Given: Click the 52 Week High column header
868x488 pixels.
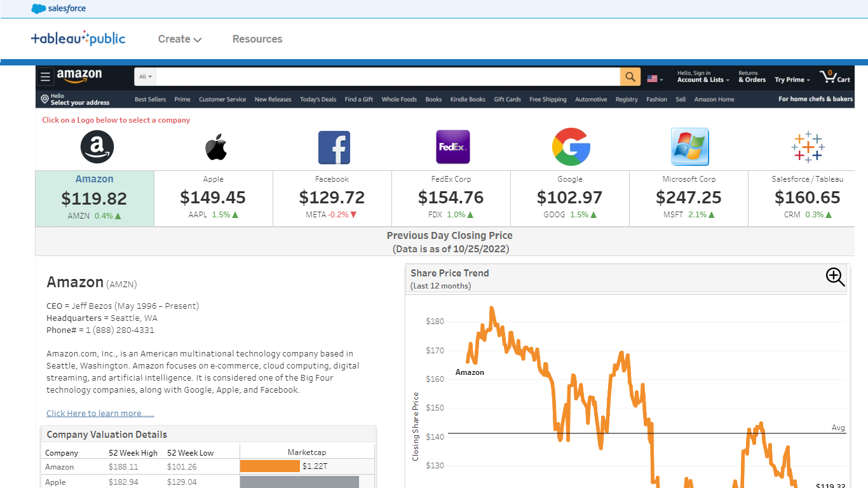Looking at the screenshot, I should click(133, 453).
